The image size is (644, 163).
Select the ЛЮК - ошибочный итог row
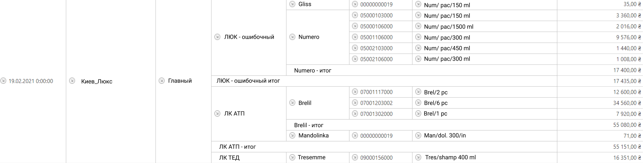(x=384, y=81)
